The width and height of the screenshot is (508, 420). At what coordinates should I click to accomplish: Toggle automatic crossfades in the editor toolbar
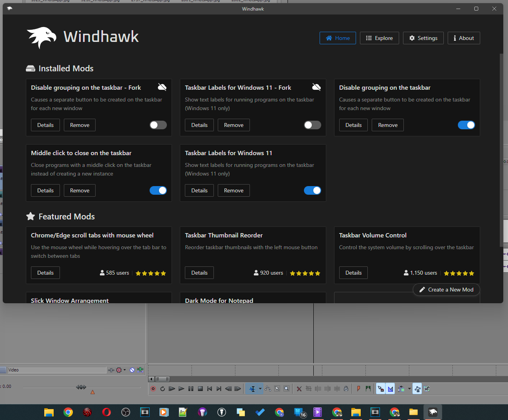[390, 389]
